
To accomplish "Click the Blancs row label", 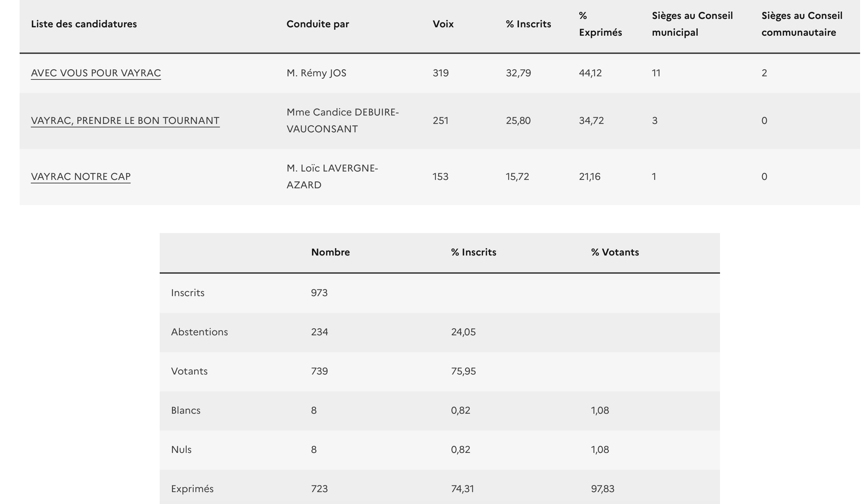I will coord(186,410).
